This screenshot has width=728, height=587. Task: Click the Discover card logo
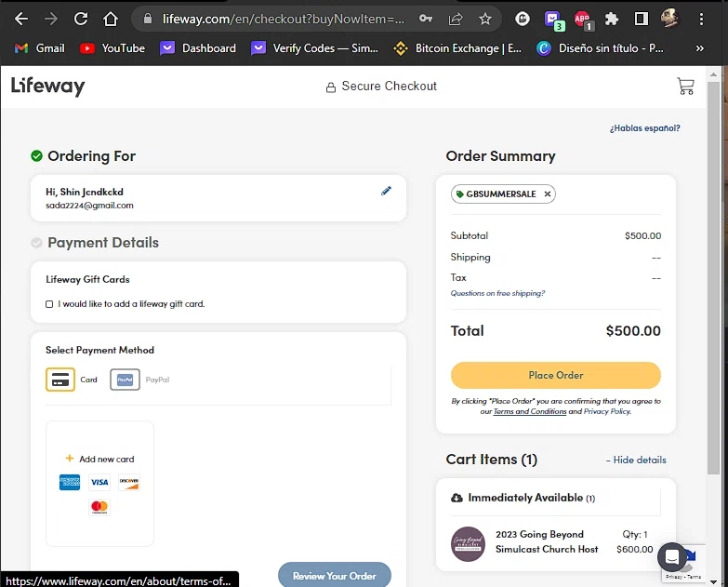pos(129,483)
